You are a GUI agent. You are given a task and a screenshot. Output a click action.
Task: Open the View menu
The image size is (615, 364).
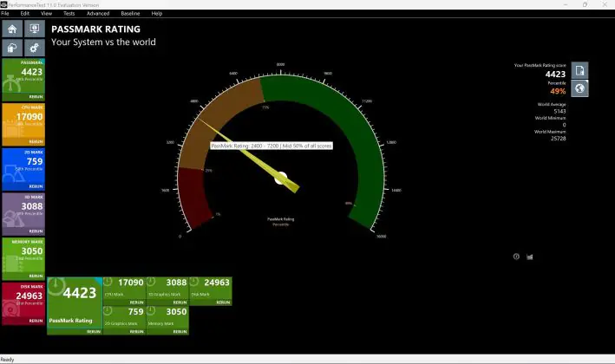46,13
